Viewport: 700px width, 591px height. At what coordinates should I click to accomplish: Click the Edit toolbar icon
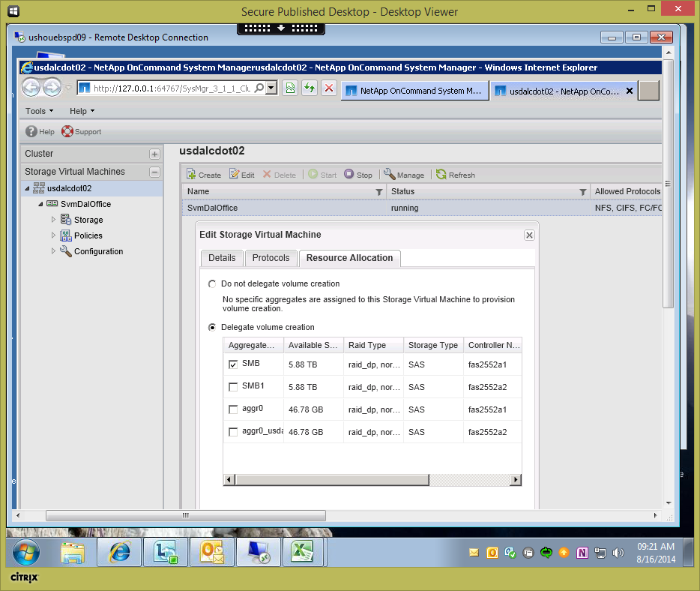point(234,175)
